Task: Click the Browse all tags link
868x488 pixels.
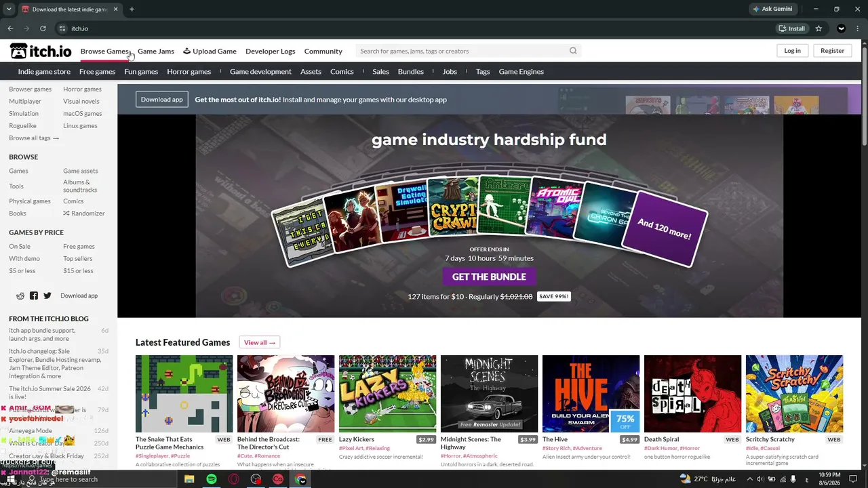Action: (x=34, y=138)
